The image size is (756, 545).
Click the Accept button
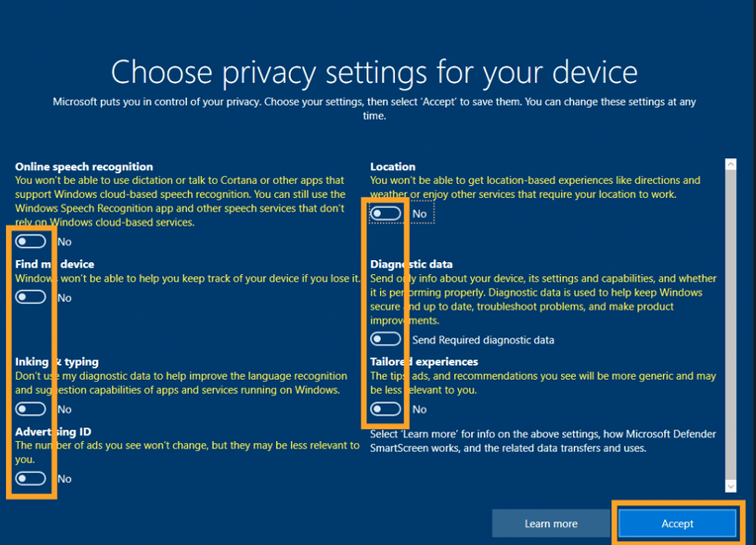(x=677, y=523)
